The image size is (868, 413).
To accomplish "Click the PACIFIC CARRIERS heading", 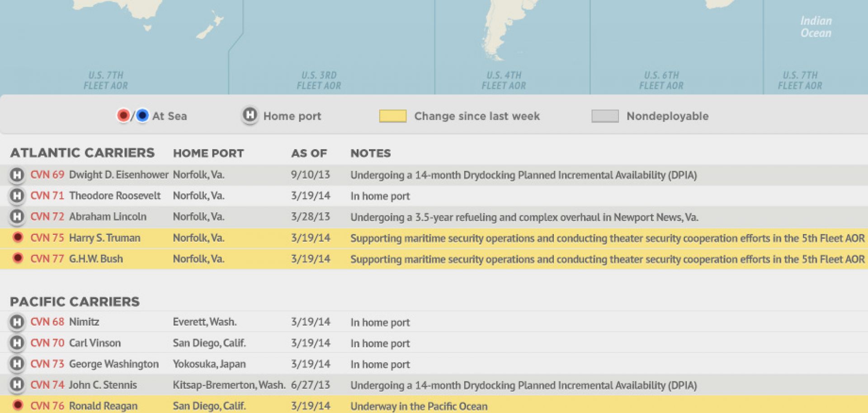I will click(x=75, y=301).
